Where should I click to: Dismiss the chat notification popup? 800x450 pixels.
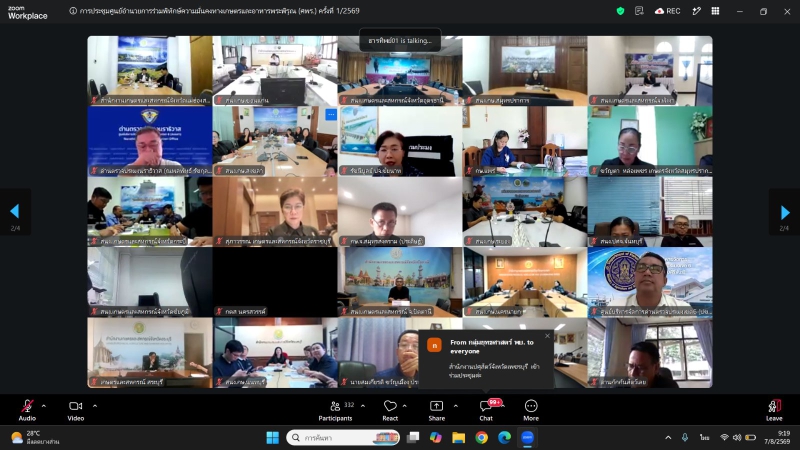pos(547,336)
